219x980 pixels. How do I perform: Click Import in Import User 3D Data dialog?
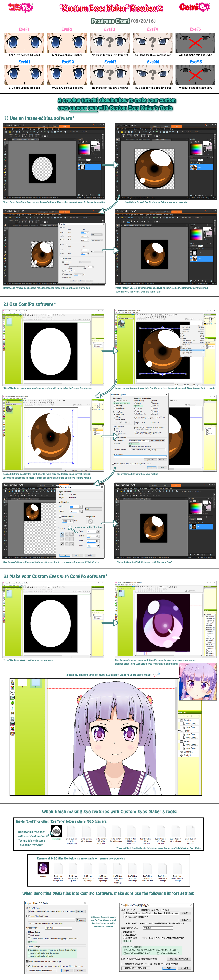[67, 970]
